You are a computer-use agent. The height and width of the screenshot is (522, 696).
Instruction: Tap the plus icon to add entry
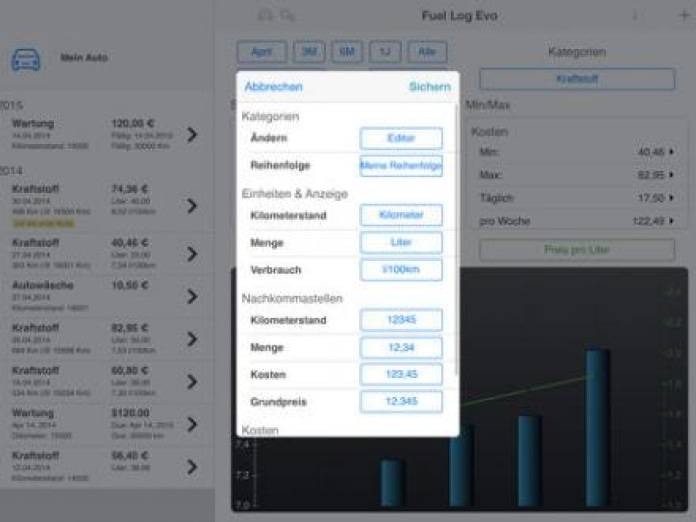point(684,16)
